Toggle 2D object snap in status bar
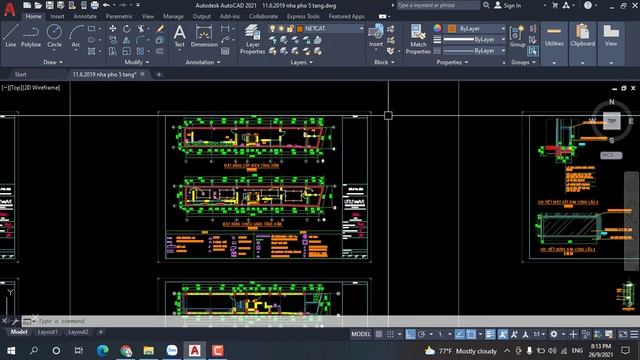This screenshot has width=640, height=360. pos(471,334)
